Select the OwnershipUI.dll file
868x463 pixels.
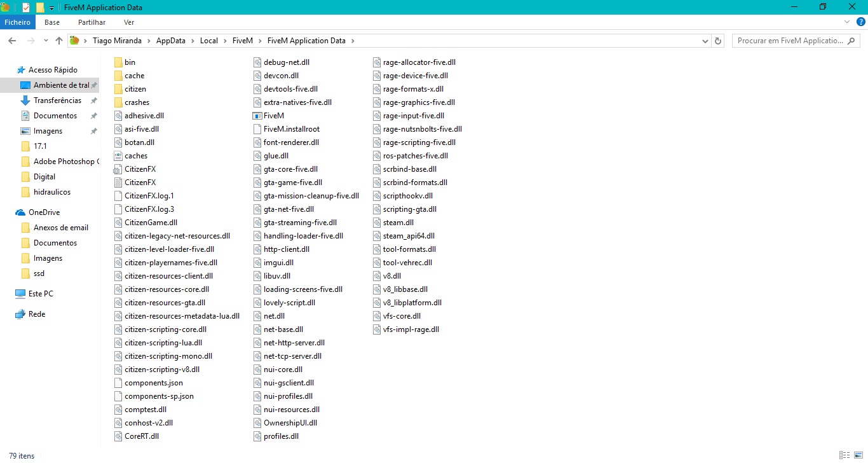click(285, 423)
